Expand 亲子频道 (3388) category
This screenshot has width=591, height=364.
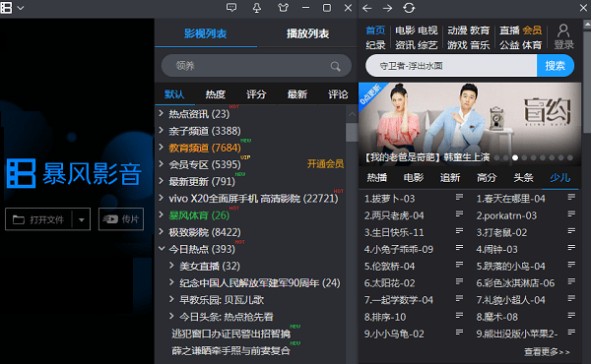[x=161, y=130]
